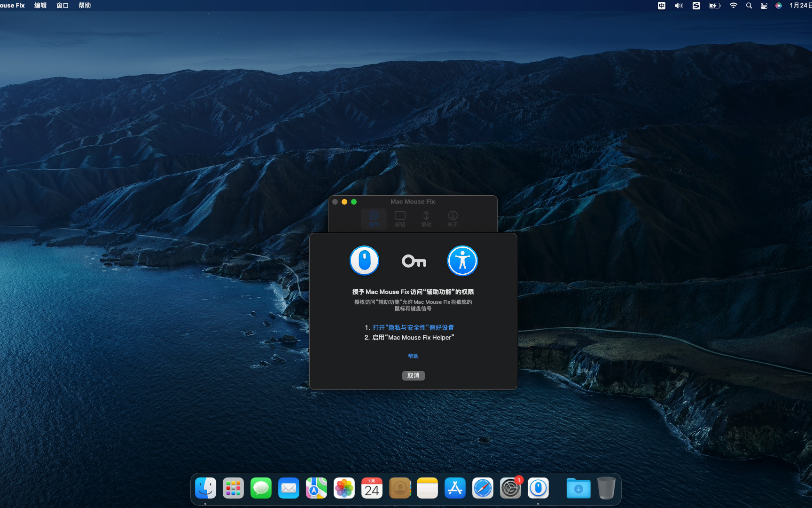Select the dialog heading about 辅助功能 permission
This screenshot has width=812, height=508.
point(413,292)
